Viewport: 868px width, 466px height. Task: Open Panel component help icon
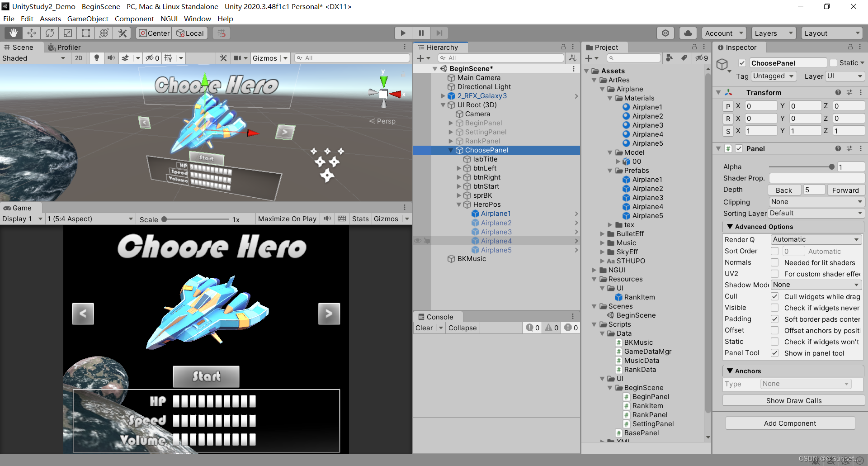[x=838, y=148]
